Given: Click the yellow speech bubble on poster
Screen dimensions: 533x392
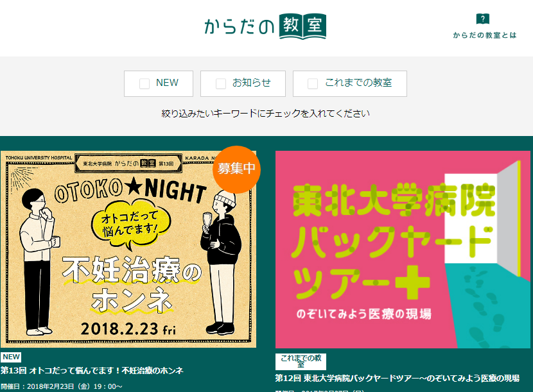Looking at the screenshot, I should (130, 224).
